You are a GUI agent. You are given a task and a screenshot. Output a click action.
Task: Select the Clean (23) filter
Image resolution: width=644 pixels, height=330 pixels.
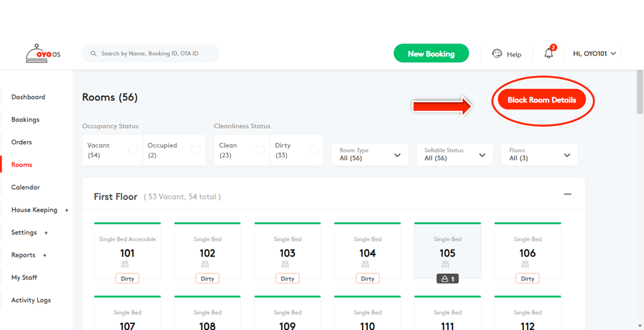[x=242, y=150]
